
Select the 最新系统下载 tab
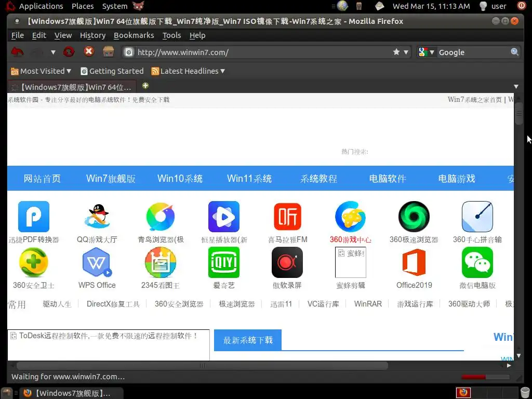[x=248, y=340]
